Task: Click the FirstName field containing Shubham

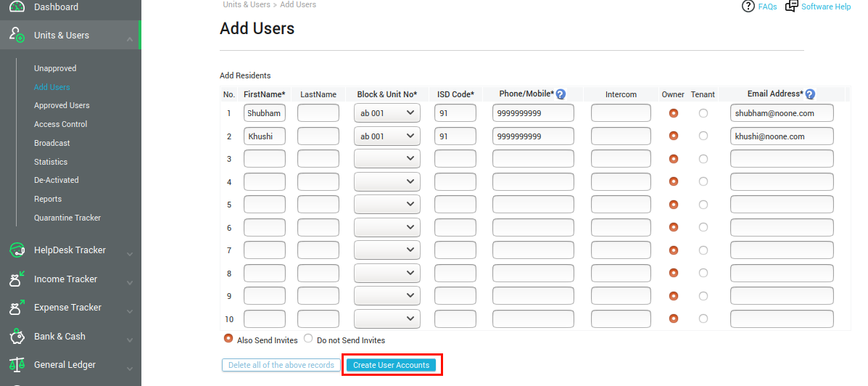Action: pos(265,113)
